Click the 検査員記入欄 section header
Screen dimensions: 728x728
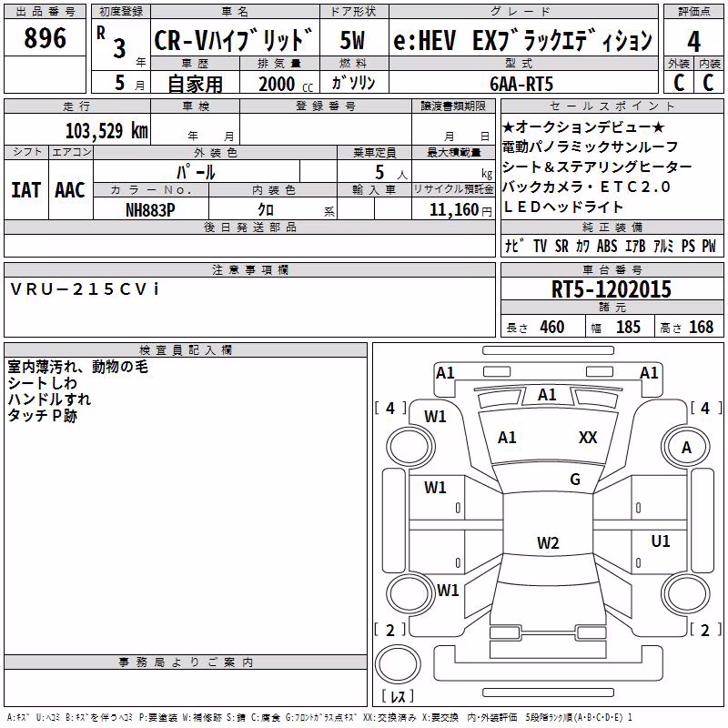[186, 350]
